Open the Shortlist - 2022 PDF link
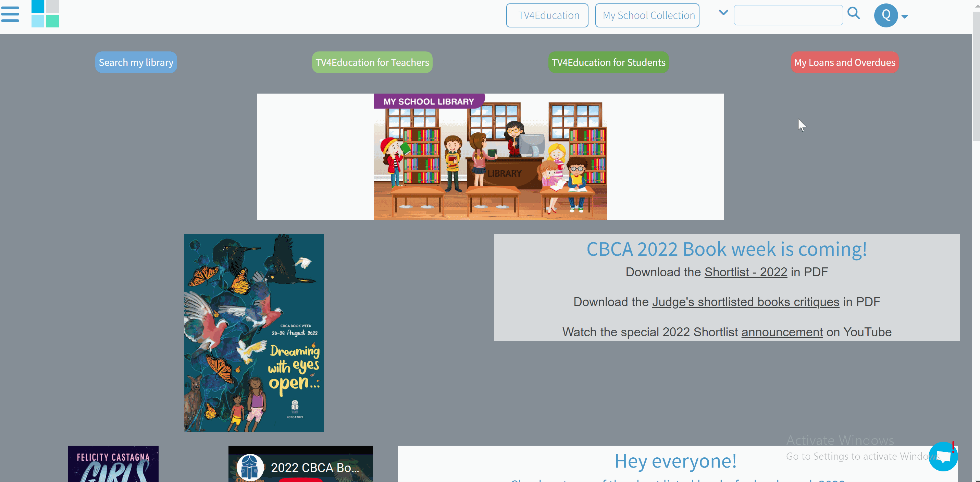The image size is (980, 482). point(746,272)
